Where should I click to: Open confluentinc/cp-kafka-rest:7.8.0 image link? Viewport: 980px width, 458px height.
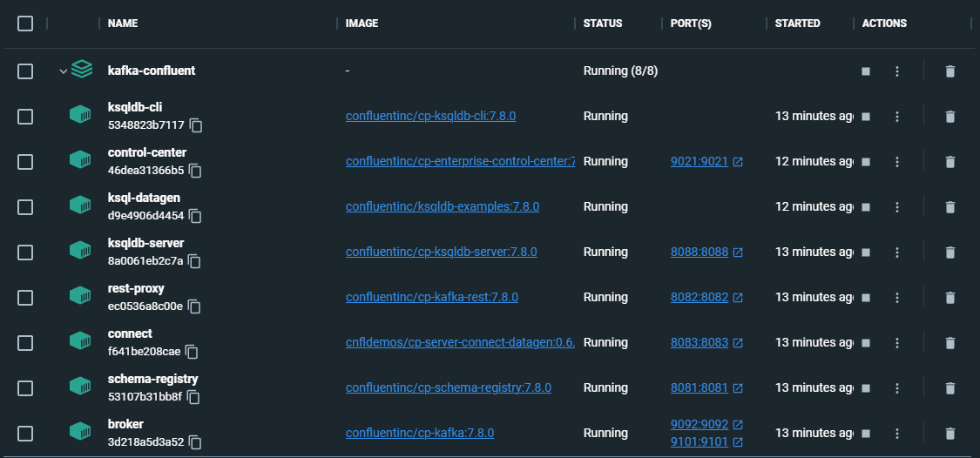point(432,298)
